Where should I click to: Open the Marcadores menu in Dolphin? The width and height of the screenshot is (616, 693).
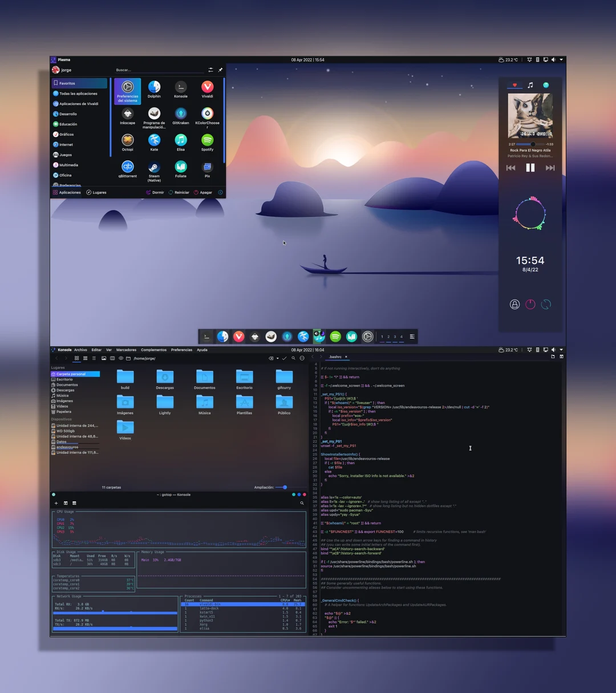point(126,350)
